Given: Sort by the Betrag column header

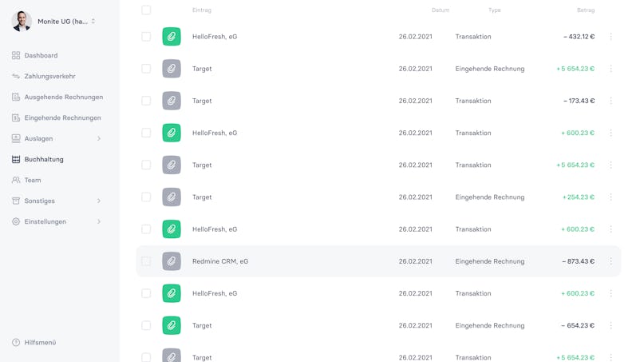Looking at the screenshot, I should [586, 10].
